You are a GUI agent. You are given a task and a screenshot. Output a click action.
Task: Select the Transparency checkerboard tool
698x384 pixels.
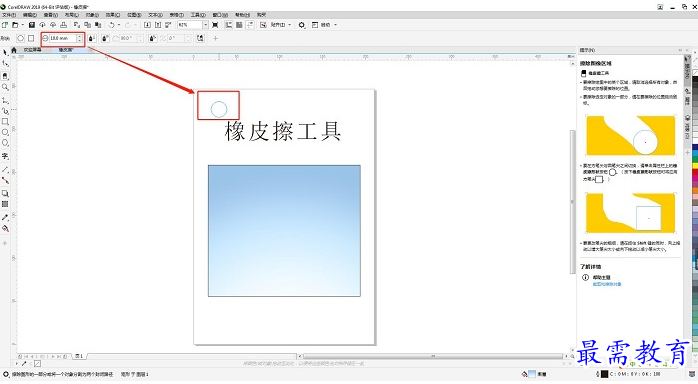pos(5,204)
